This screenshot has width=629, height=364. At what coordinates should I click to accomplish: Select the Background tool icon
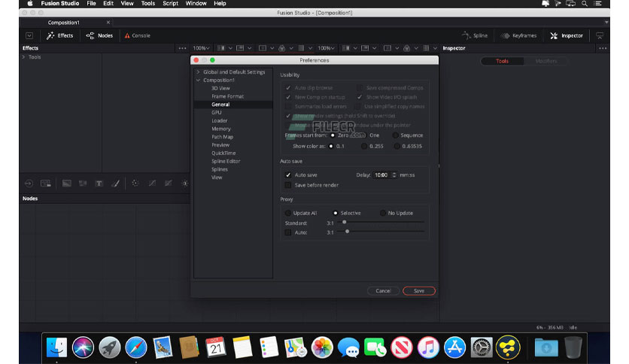click(x=67, y=184)
